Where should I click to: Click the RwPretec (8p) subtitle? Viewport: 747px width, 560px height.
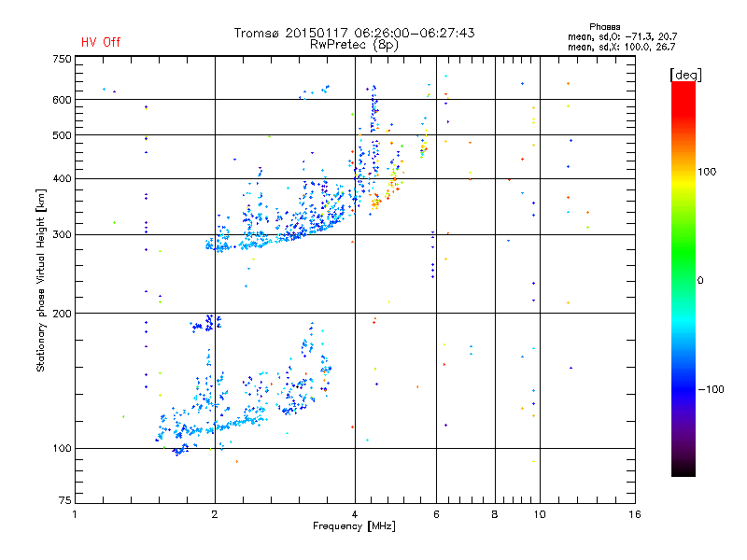(354, 44)
